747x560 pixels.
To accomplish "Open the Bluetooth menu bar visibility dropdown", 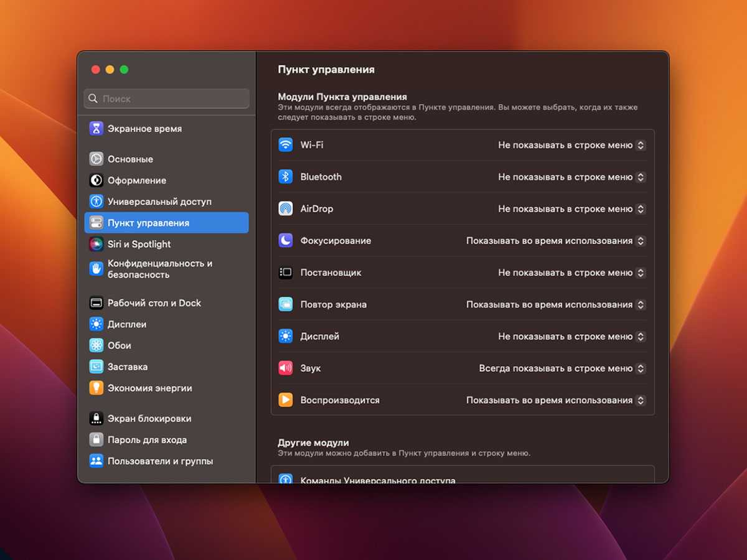I will tap(571, 177).
